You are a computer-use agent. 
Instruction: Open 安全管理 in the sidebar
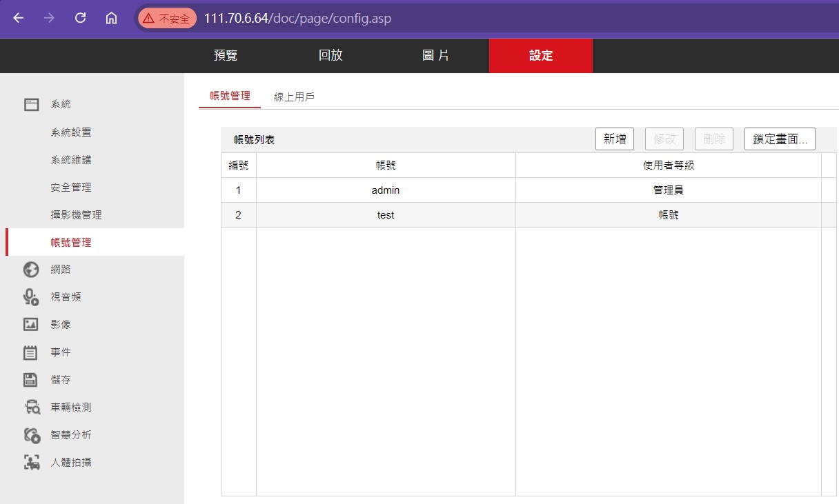click(71, 188)
